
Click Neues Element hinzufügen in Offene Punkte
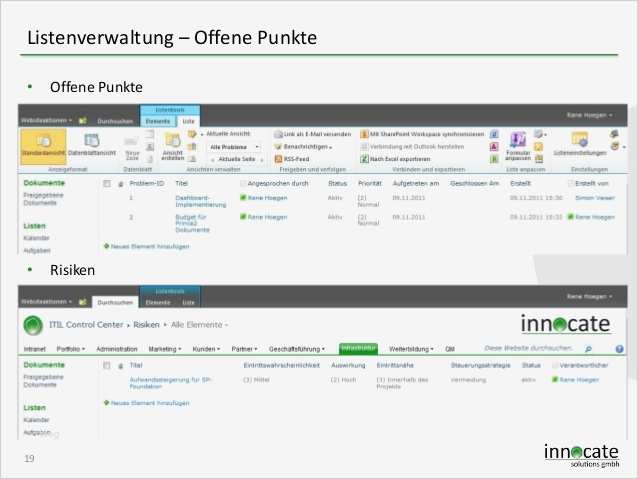[150, 247]
